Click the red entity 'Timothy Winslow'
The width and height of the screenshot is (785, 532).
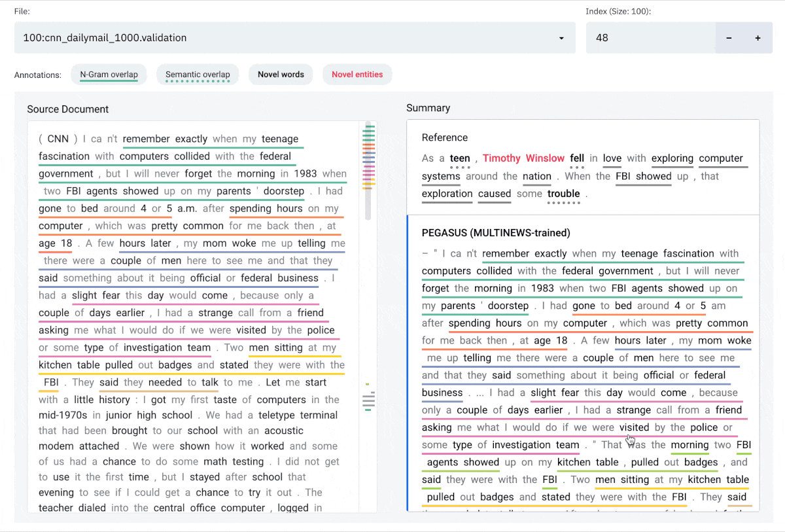(x=523, y=158)
